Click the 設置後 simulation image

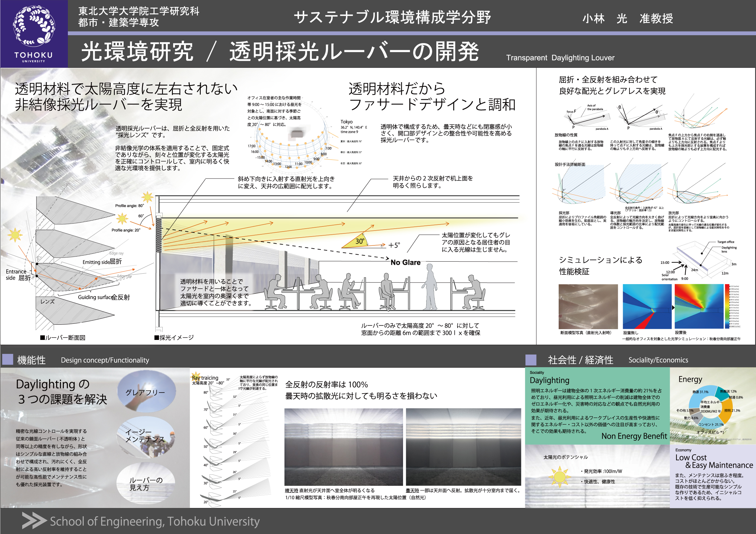[x=699, y=307]
